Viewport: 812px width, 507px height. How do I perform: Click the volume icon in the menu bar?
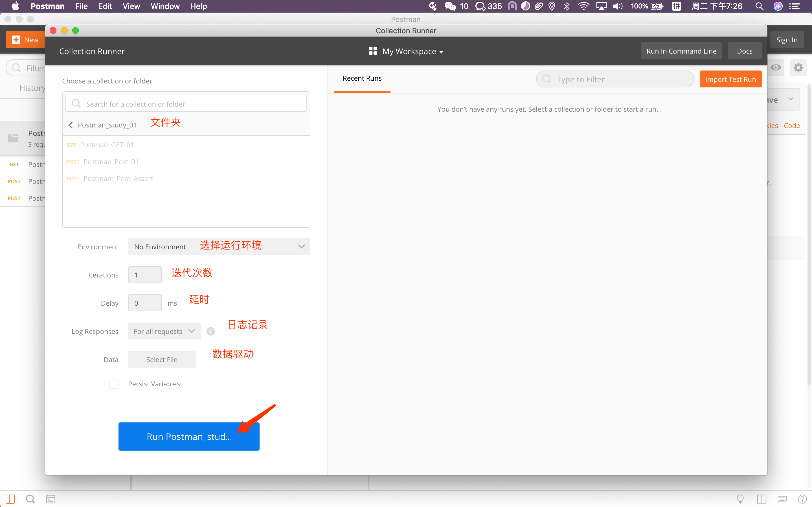click(618, 6)
